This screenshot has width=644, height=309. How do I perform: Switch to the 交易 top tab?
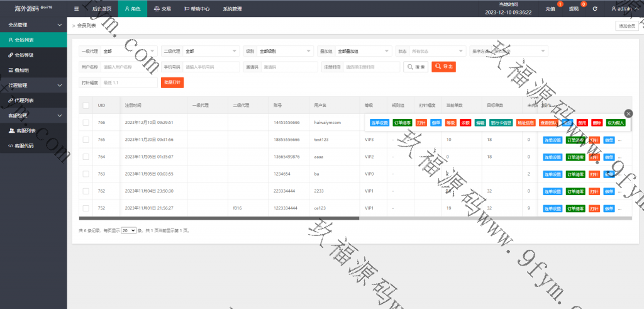(x=162, y=9)
